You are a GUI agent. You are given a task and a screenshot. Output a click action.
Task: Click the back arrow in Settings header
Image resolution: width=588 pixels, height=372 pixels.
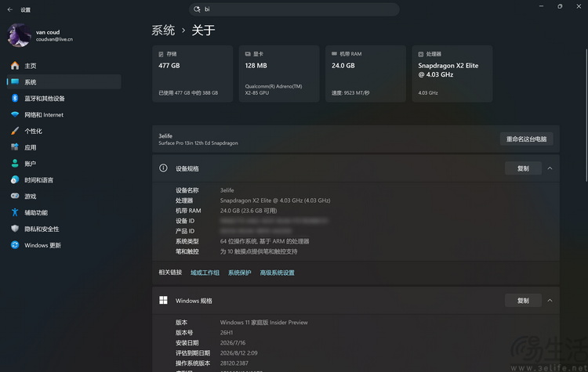coord(10,9)
